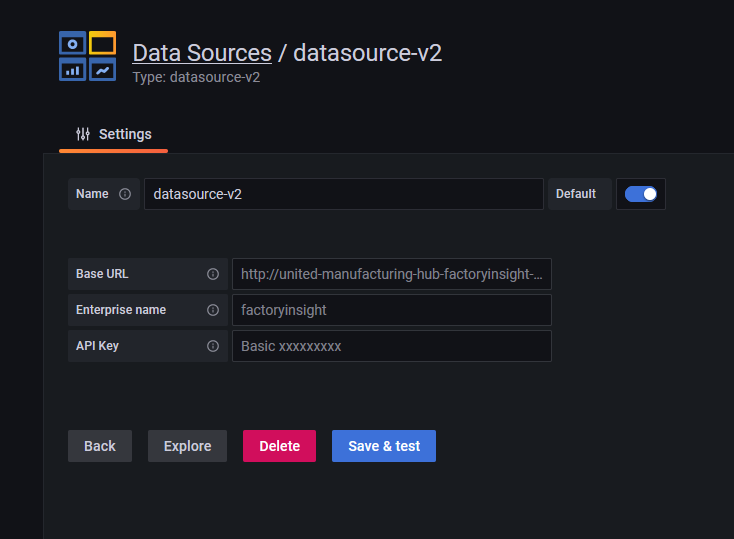The image size is (734, 539).
Task: Toggle the Default data source switch
Action: (x=640, y=194)
